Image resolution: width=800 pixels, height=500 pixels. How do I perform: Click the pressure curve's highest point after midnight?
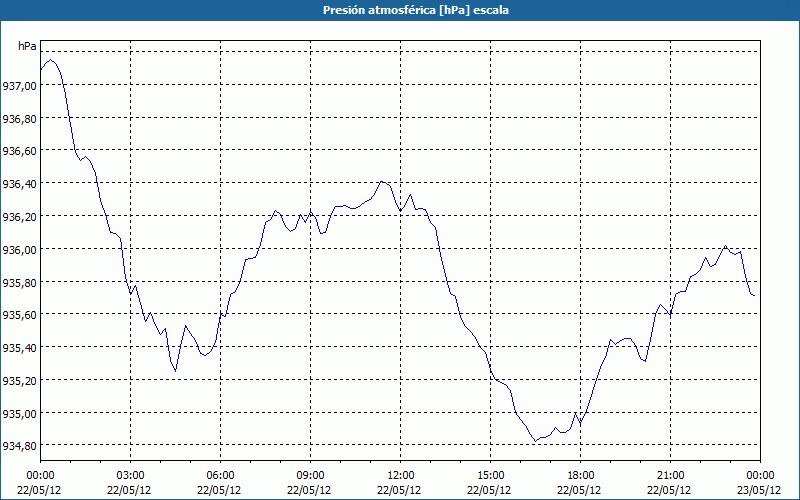click(50, 60)
